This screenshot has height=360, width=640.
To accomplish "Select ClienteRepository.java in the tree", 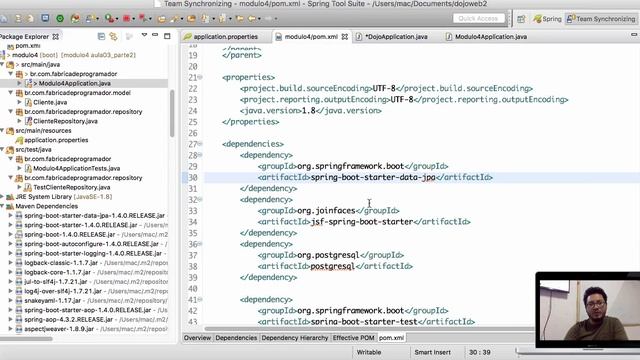I will pyautogui.click(x=65, y=121).
